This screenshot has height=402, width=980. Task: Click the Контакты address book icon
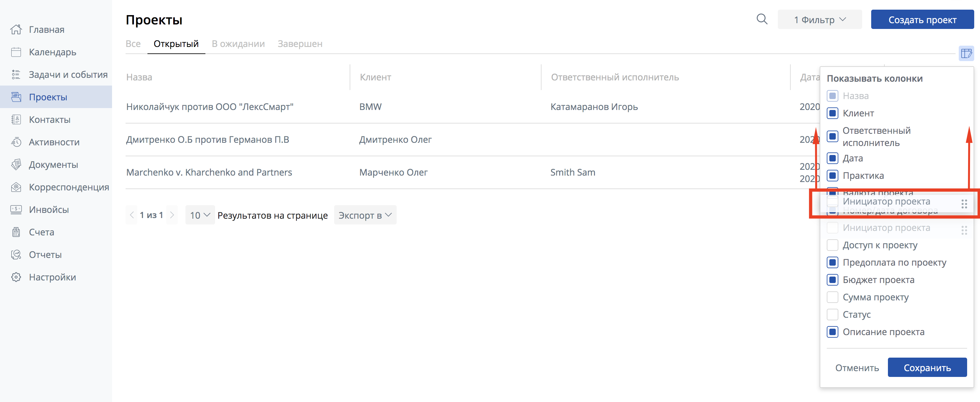[x=16, y=119]
